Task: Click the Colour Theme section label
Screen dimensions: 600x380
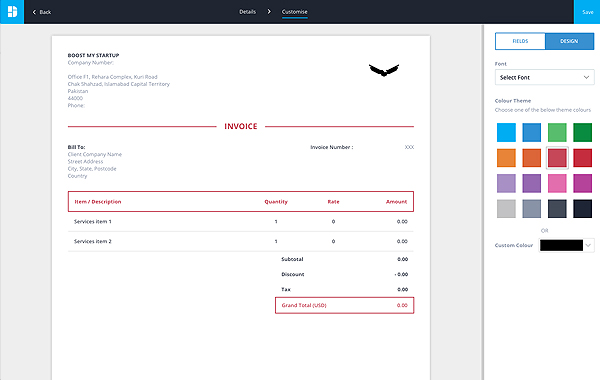Action: (x=513, y=101)
